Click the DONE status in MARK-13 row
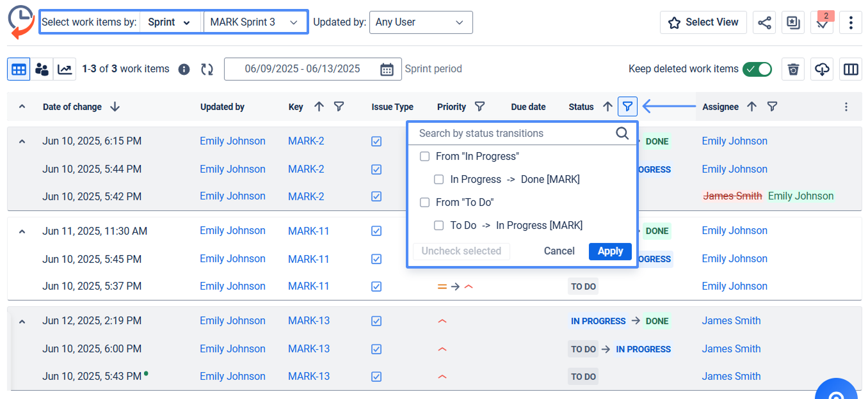Image resolution: width=868 pixels, height=399 pixels. tap(657, 321)
